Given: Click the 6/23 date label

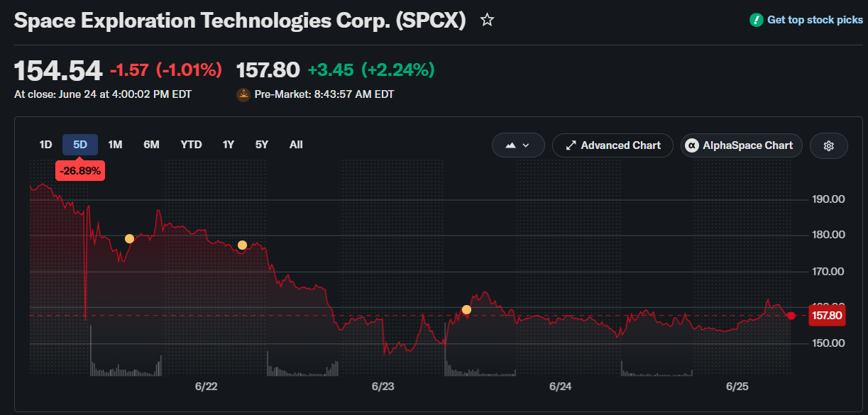Looking at the screenshot, I should (383, 387).
